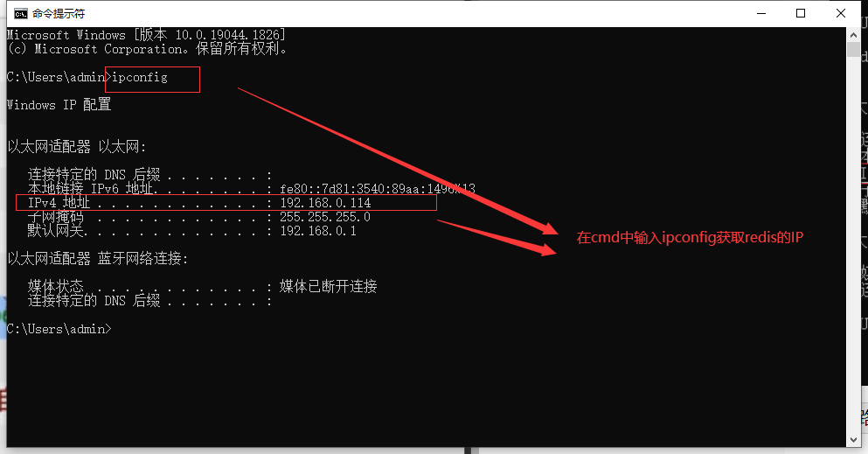This screenshot has height=454, width=868.
Task: Click the scrollbar down arrow
Action: (853, 440)
